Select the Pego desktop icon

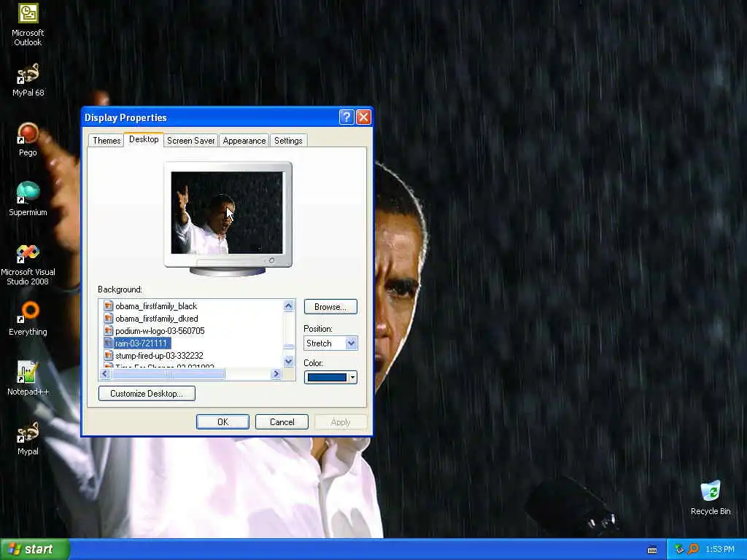28,139
